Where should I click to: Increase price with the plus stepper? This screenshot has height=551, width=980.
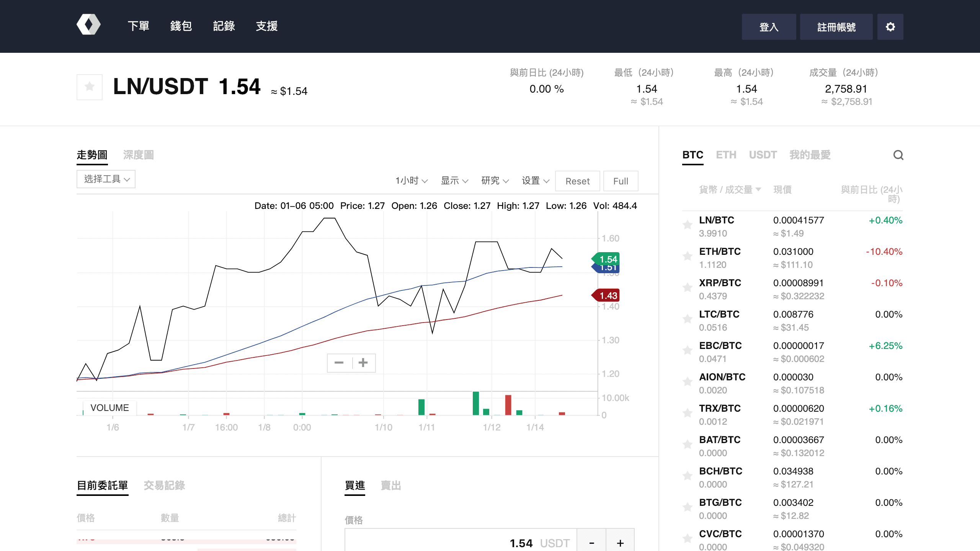point(620,543)
